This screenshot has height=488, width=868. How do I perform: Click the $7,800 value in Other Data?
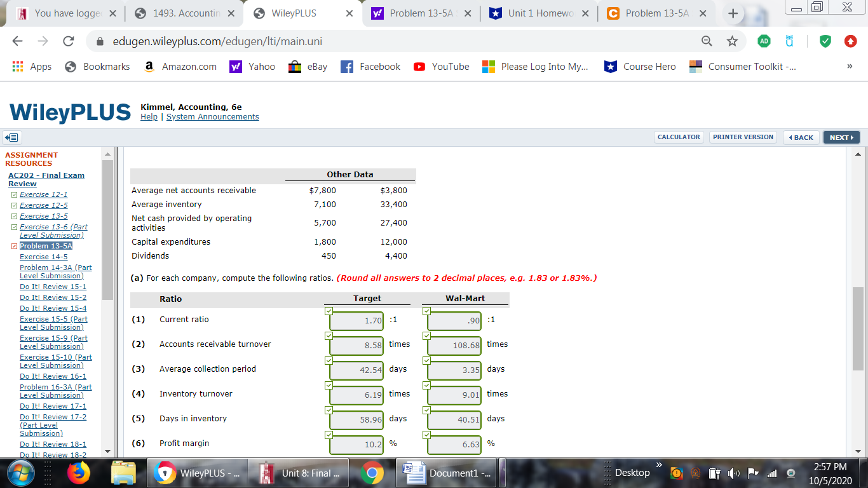point(322,191)
